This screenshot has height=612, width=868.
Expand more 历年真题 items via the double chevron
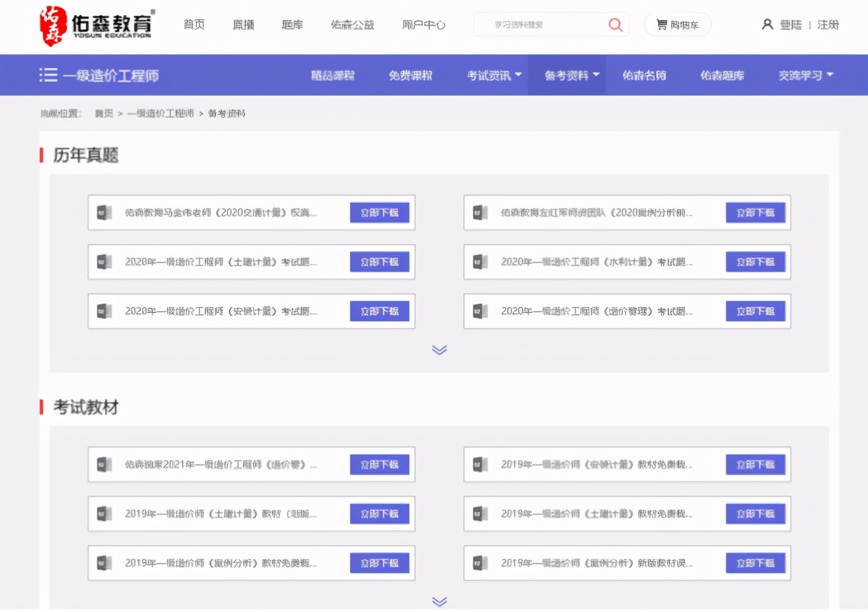[439, 350]
